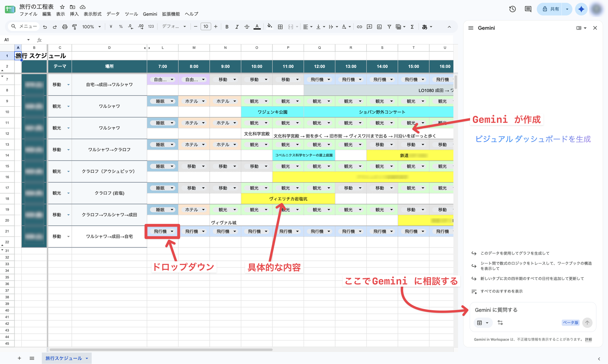Open functions sigma icon

click(412, 27)
